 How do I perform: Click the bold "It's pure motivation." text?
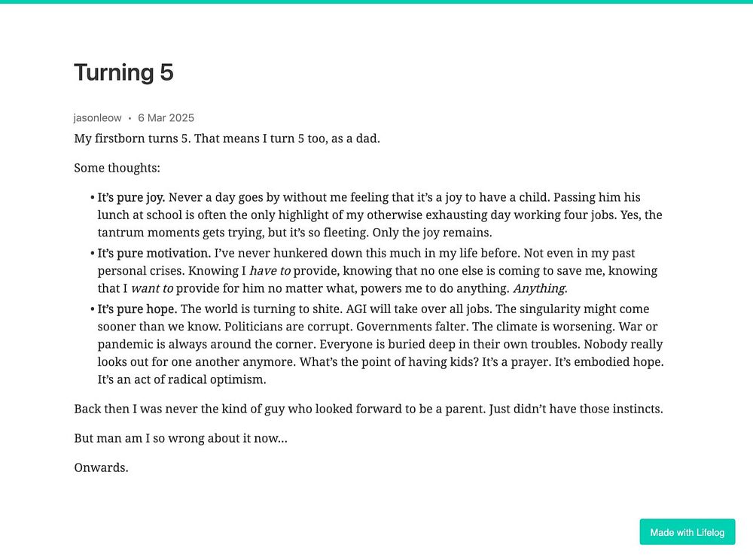(x=154, y=253)
